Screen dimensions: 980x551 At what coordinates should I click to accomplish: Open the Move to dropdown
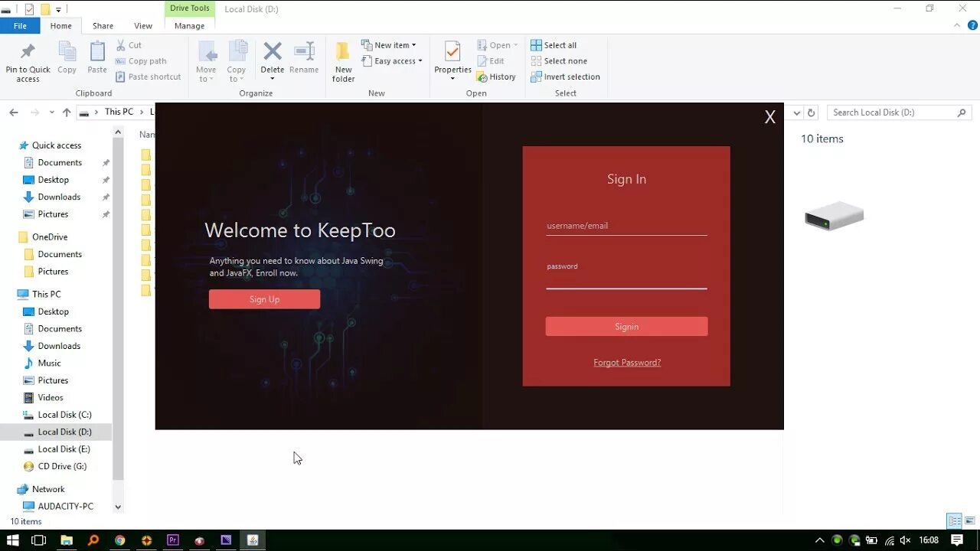pos(206,61)
